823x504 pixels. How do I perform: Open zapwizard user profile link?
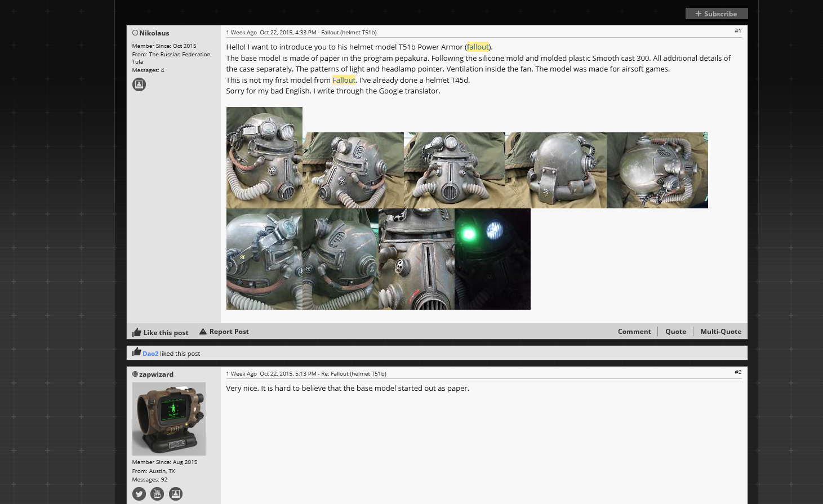click(156, 374)
